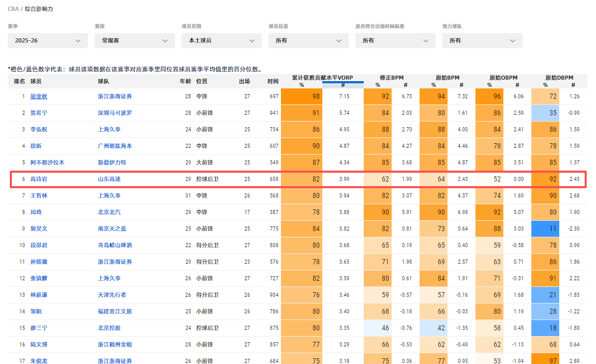The width and height of the screenshot is (596, 364).
Task: Open player 高诗岩 link
Action: (x=39, y=179)
